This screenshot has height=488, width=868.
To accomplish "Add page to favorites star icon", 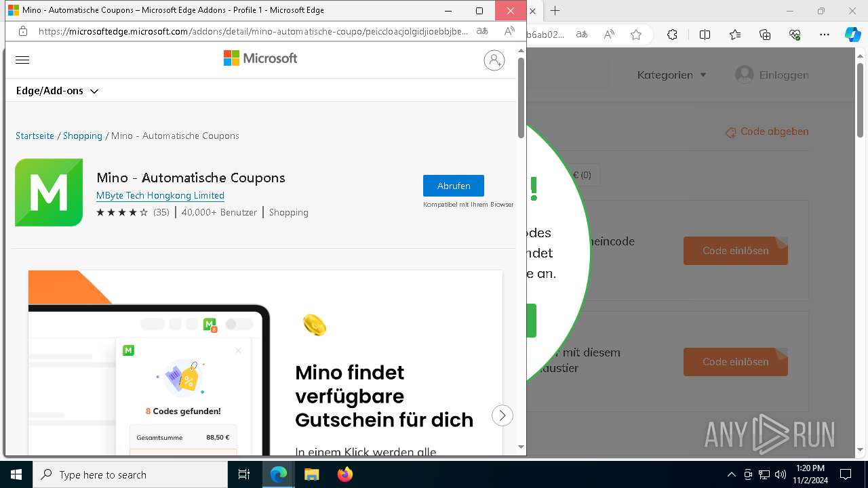I will point(636,35).
